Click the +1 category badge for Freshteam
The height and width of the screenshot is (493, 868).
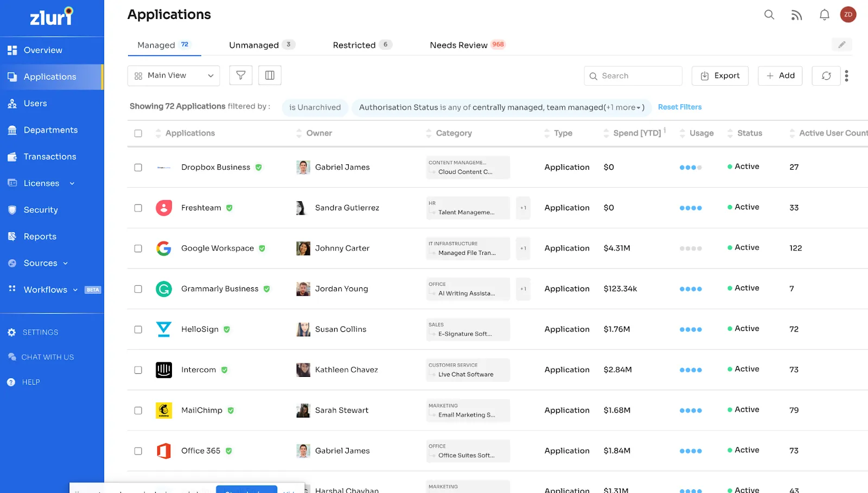[523, 208]
